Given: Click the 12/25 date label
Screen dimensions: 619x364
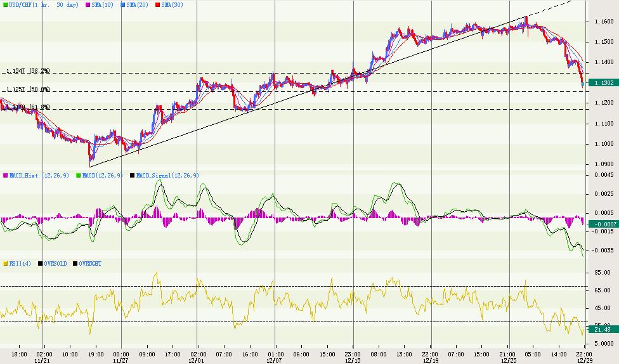Looking at the screenshot, I should point(508,360).
